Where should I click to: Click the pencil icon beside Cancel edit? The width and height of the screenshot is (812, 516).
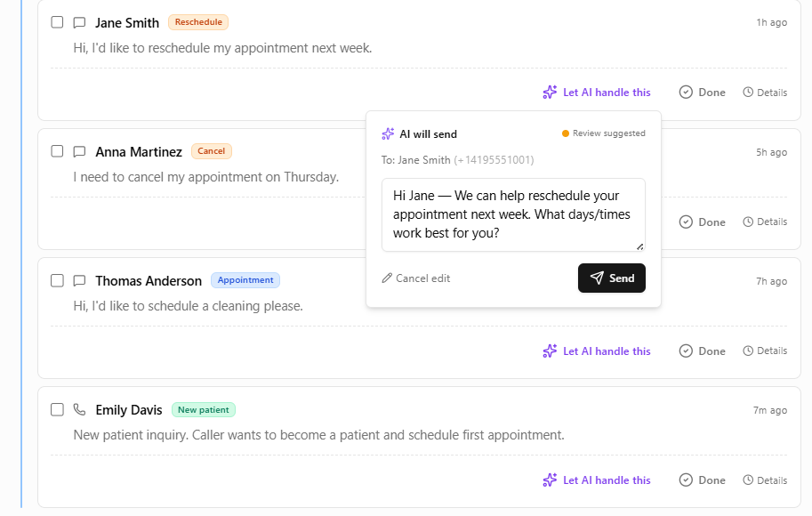(386, 278)
